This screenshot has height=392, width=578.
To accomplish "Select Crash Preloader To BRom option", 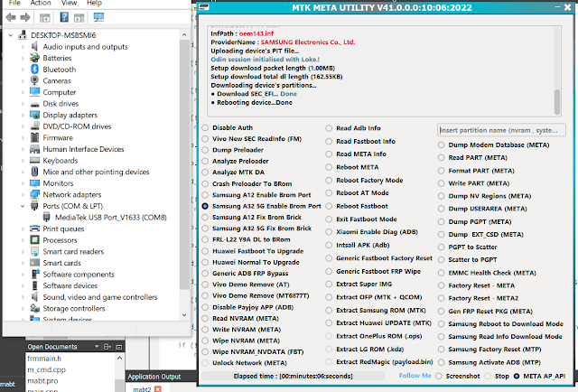I will coord(205,183).
